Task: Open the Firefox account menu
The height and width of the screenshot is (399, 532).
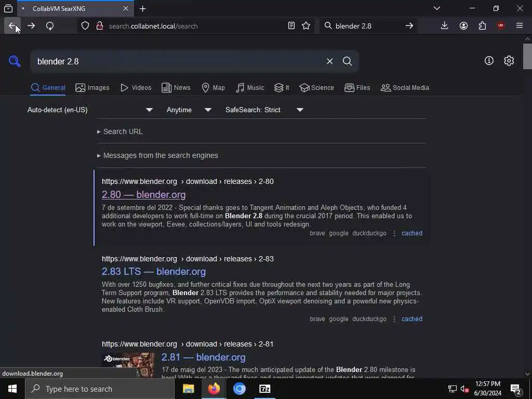Action: click(x=463, y=26)
